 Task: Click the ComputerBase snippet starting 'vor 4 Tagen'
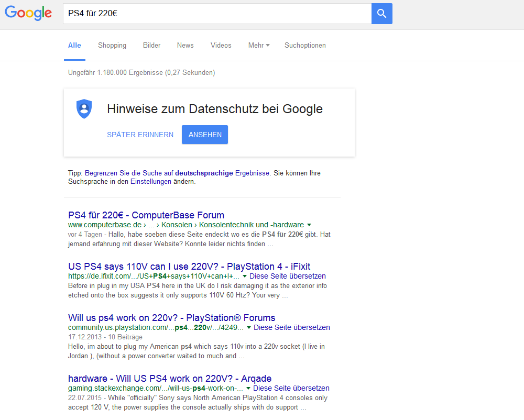pyautogui.click(x=199, y=239)
